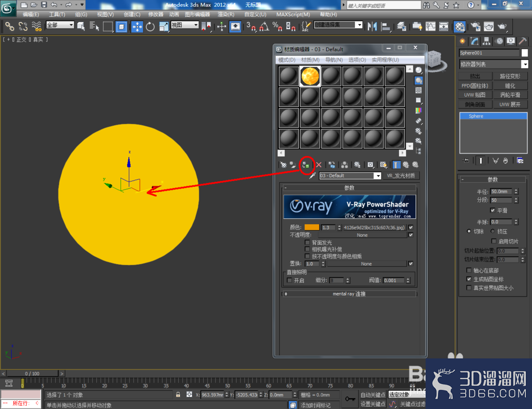Click Go Forward to Sibling icon
Viewport: 532px width, 409px height.
(415, 165)
